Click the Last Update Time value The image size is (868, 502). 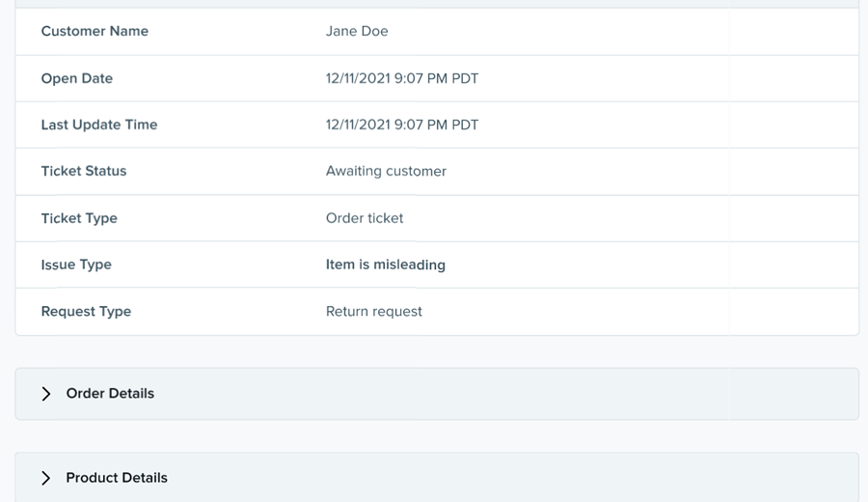(x=402, y=125)
